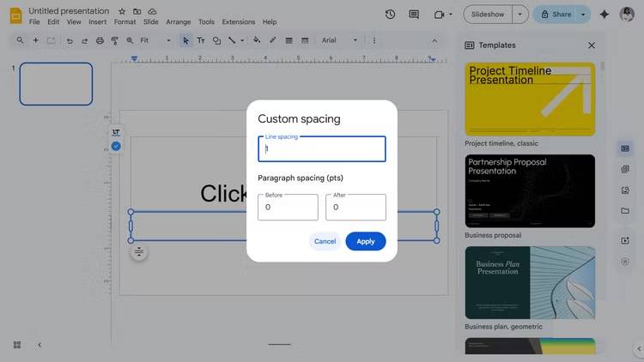The image size is (644, 362).
Task: Open the Insert menu
Action: 97,21
